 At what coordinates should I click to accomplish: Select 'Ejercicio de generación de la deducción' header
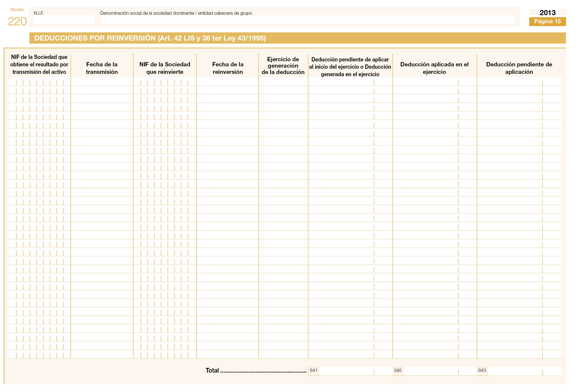pos(283,66)
